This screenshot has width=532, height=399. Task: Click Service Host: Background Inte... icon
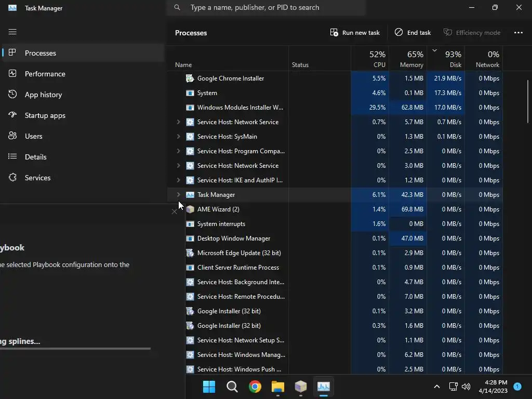tap(190, 282)
